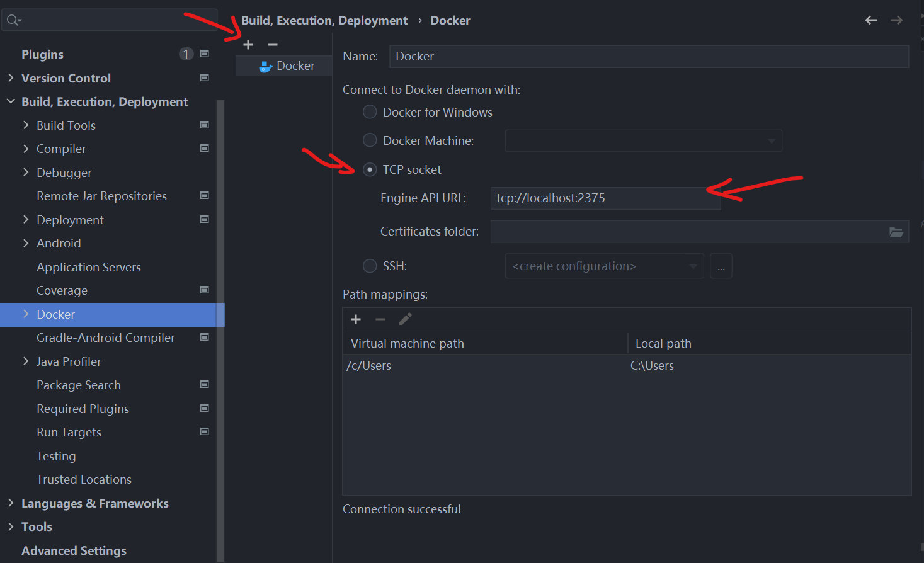Open Remote Jar Repositories settings
Screen dimensions: 924x563
tap(101, 196)
